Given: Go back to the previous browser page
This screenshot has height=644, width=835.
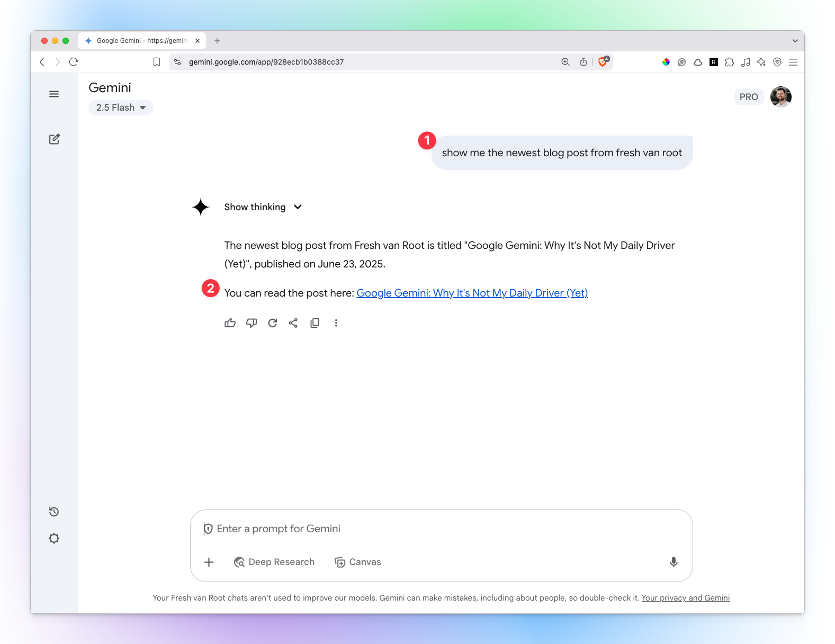Looking at the screenshot, I should click(x=42, y=62).
